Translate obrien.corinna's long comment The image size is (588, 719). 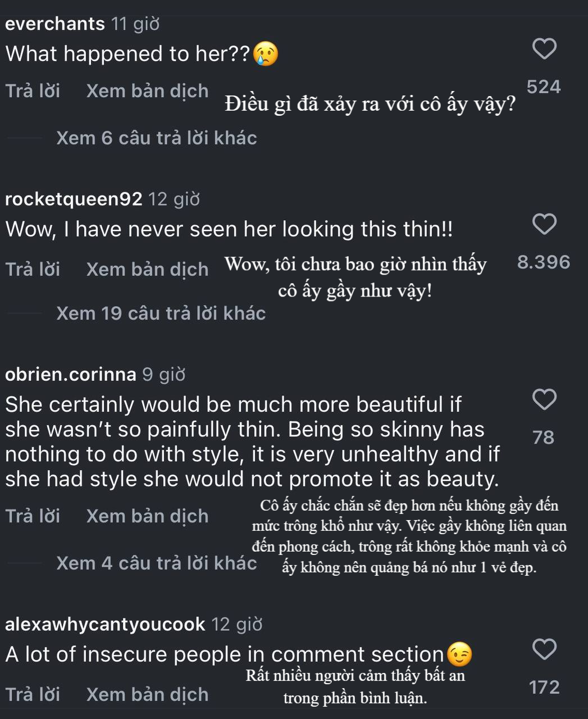coord(147,516)
